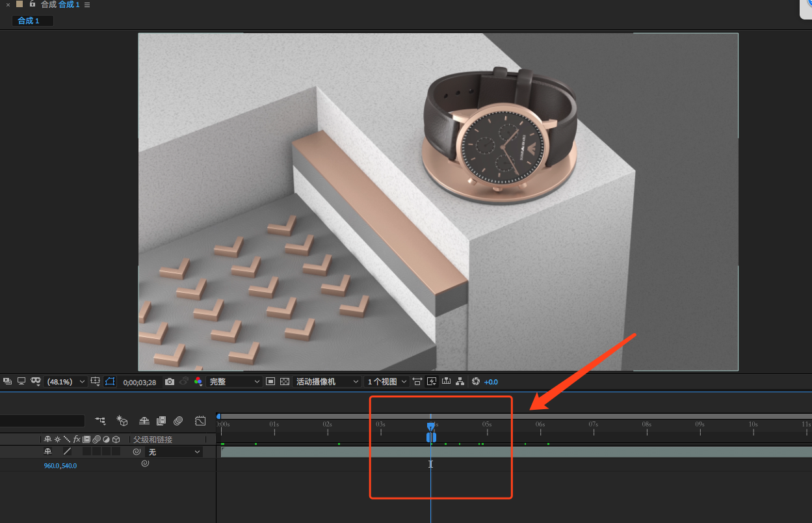Take a snapshot with the camera icon

coord(170,382)
